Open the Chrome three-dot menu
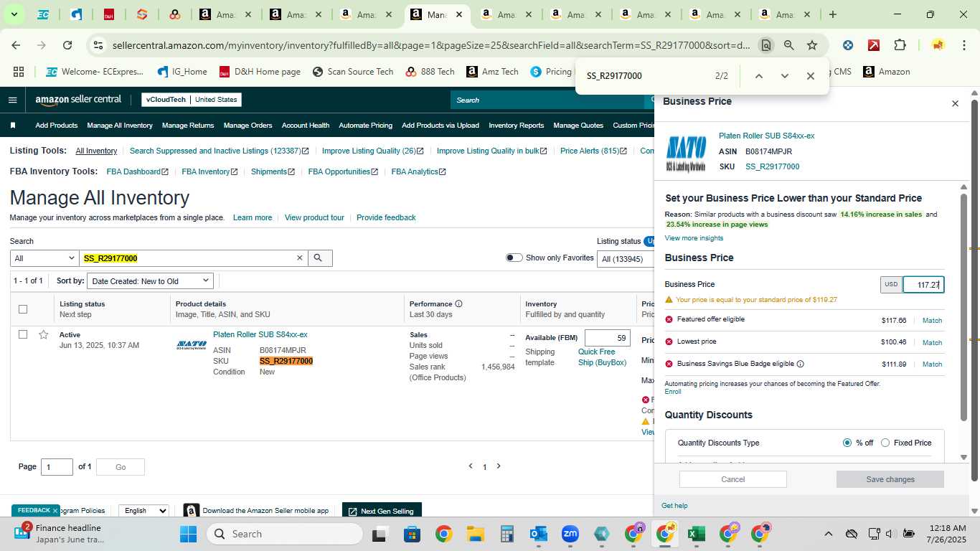This screenshot has height=551, width=980. click(964, 45)
